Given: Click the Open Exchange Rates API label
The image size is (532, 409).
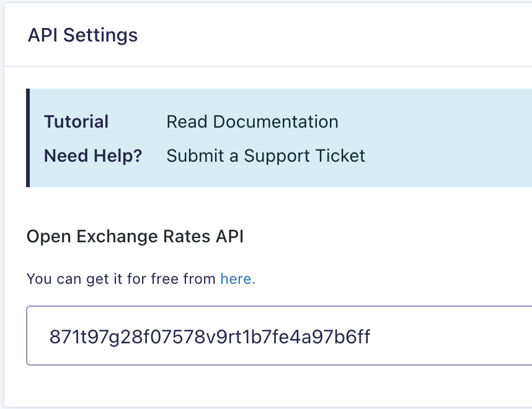Looking at the screenshot, I should coord(135,237).
